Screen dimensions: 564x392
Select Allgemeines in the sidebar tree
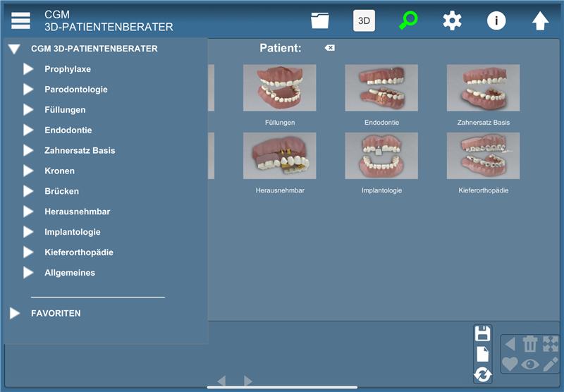(70, 273)
